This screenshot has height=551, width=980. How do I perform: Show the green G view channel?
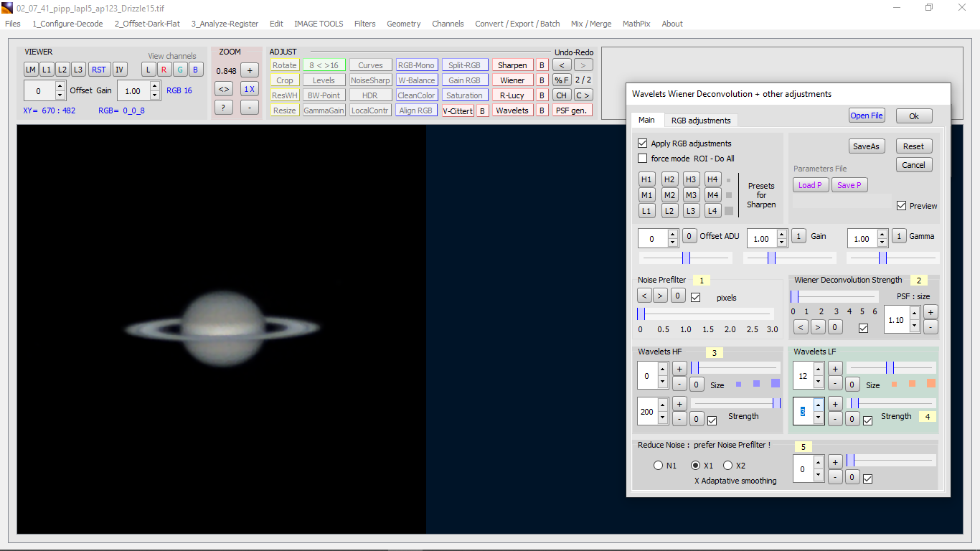pos(180,70)
